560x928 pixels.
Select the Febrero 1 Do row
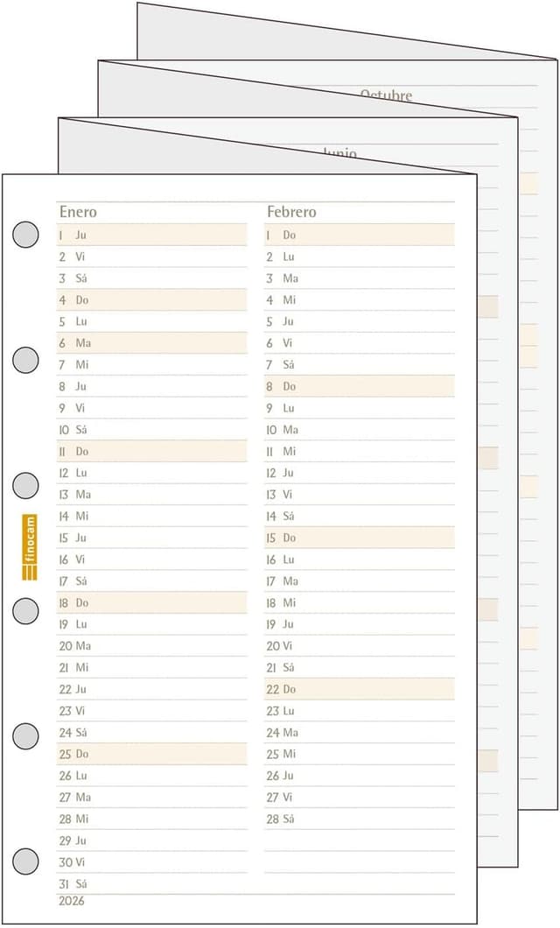(359, 235)
